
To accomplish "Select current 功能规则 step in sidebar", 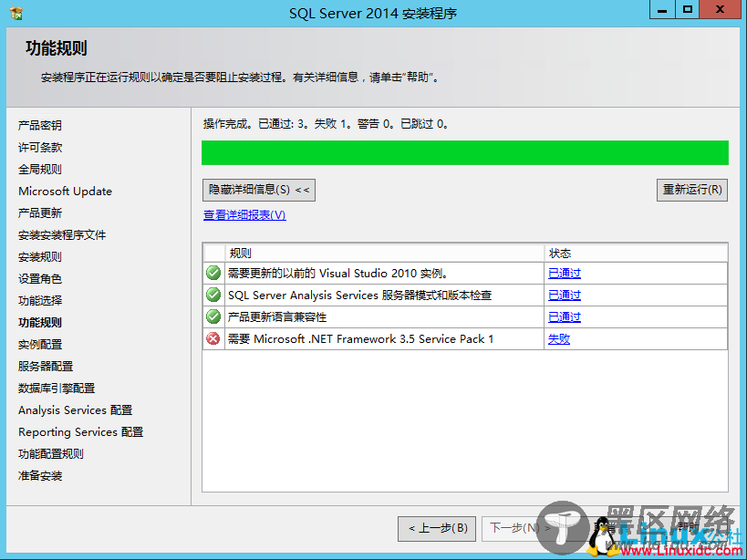I will coord(40,322).
